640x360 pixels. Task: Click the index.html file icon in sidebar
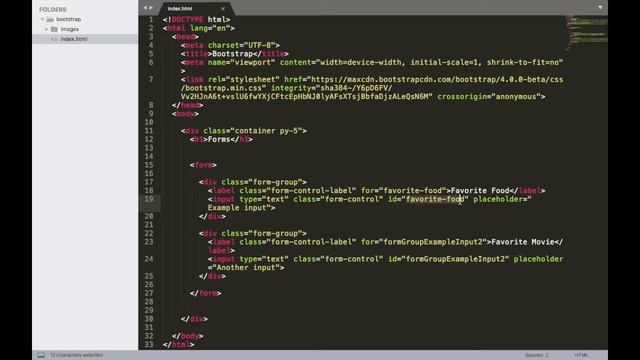coord(54,39)
